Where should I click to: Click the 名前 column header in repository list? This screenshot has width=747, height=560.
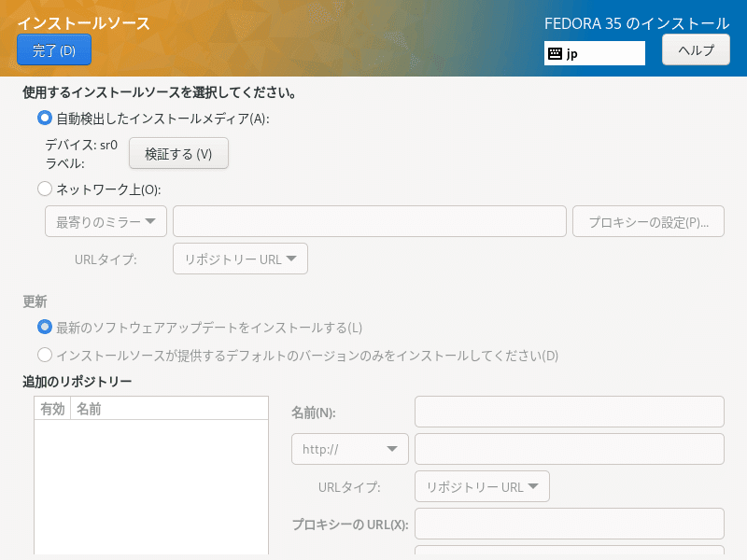click(170, 409)
